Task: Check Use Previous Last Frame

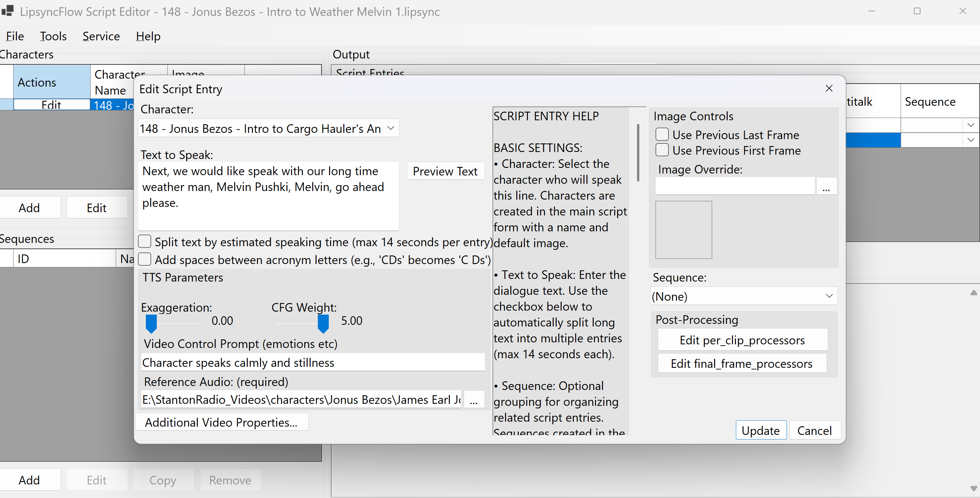Action: coord(662,134)
